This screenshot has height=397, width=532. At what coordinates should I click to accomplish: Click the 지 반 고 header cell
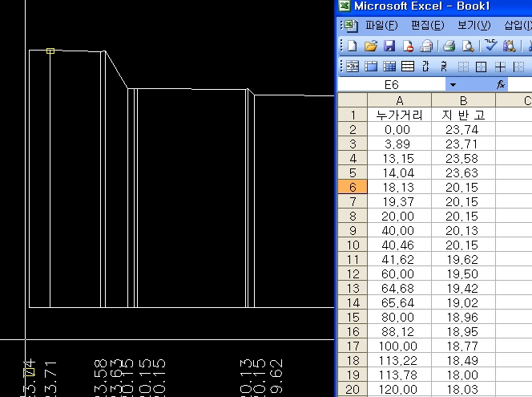click(x=463, y=115)
